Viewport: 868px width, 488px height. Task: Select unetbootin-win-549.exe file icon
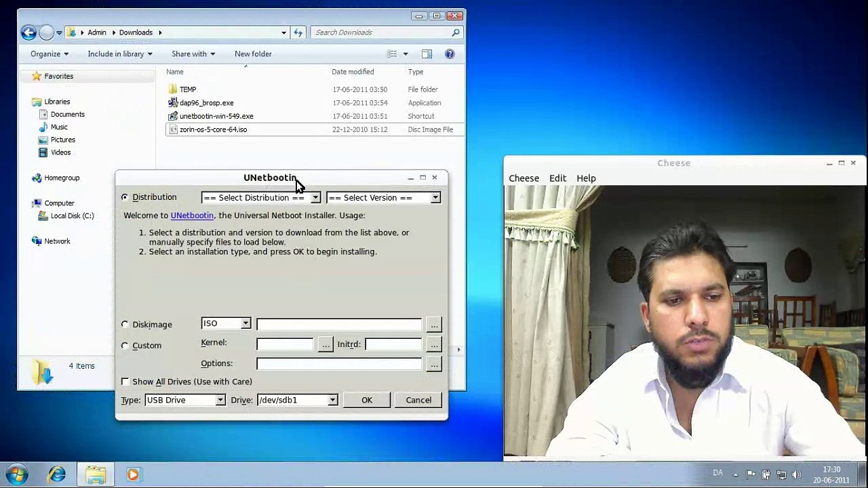tap(173, 116)
